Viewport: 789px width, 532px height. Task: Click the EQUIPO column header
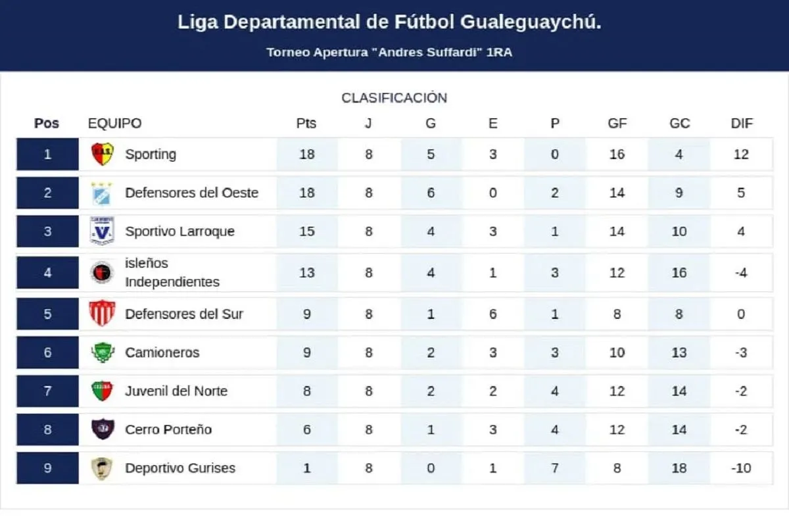tap(114, 124)
